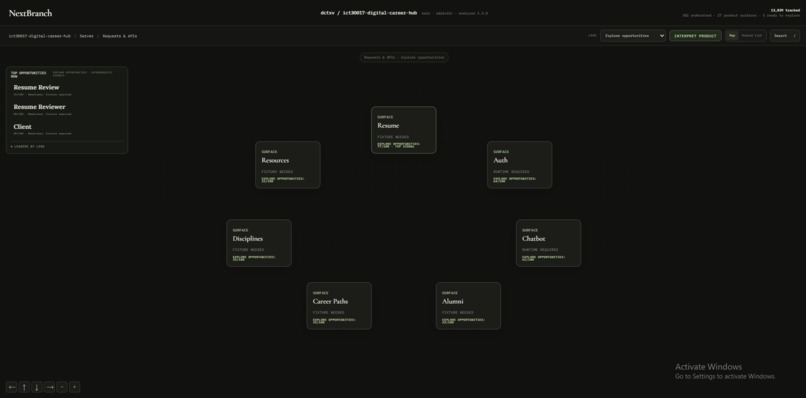Click the NextBranch logo

point(30,13)
